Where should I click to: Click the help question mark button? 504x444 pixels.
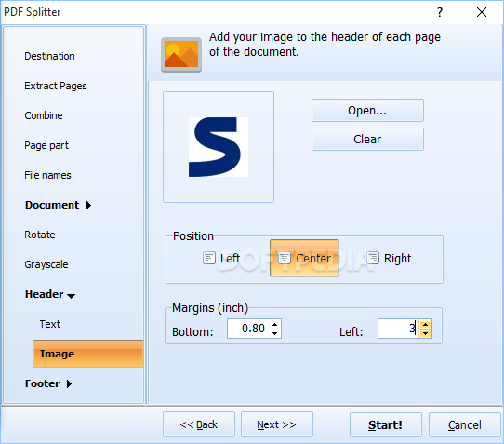click(x=440, y=12)
